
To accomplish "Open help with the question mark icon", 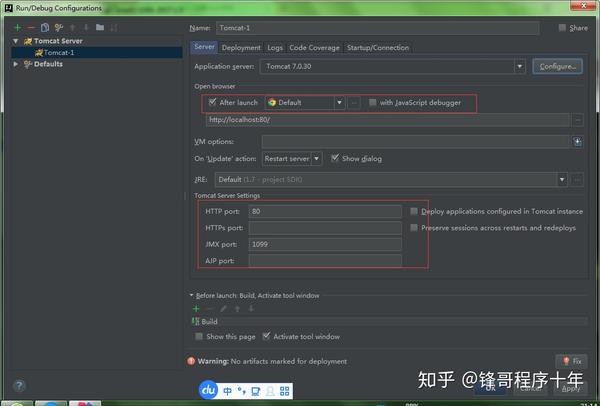I will click(19, 385).
